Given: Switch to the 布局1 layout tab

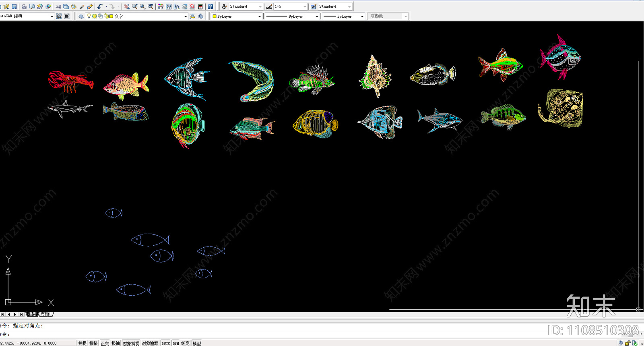Looking at the screenshot, I should point(45,314).
